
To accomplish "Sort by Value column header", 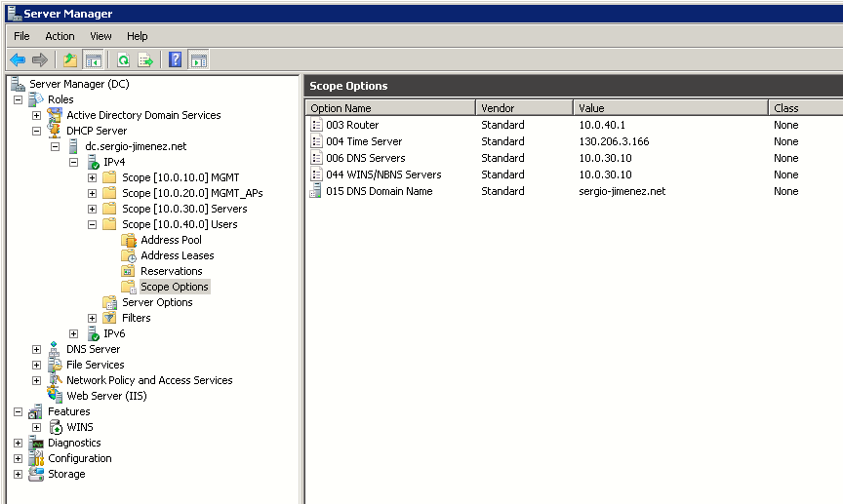I will 671,108.
